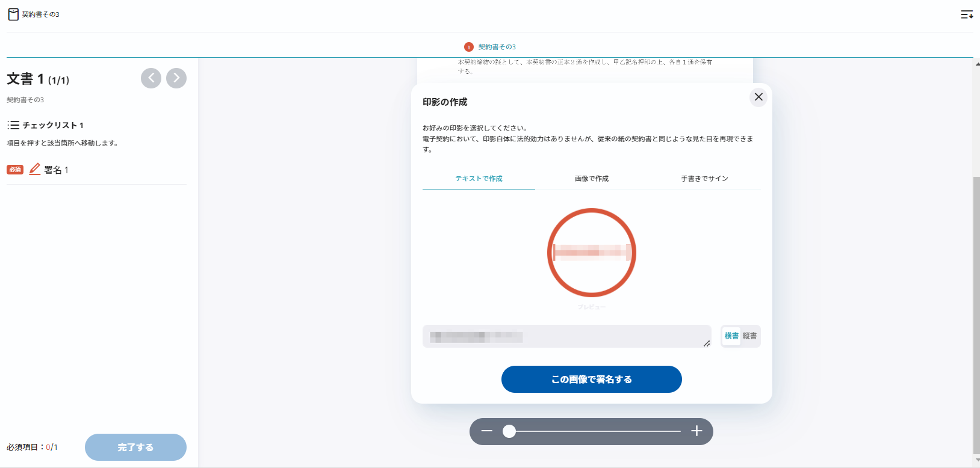Click the 文書 1 (1/1) heading
Screen dimensions: 980x468
(38, 79)
